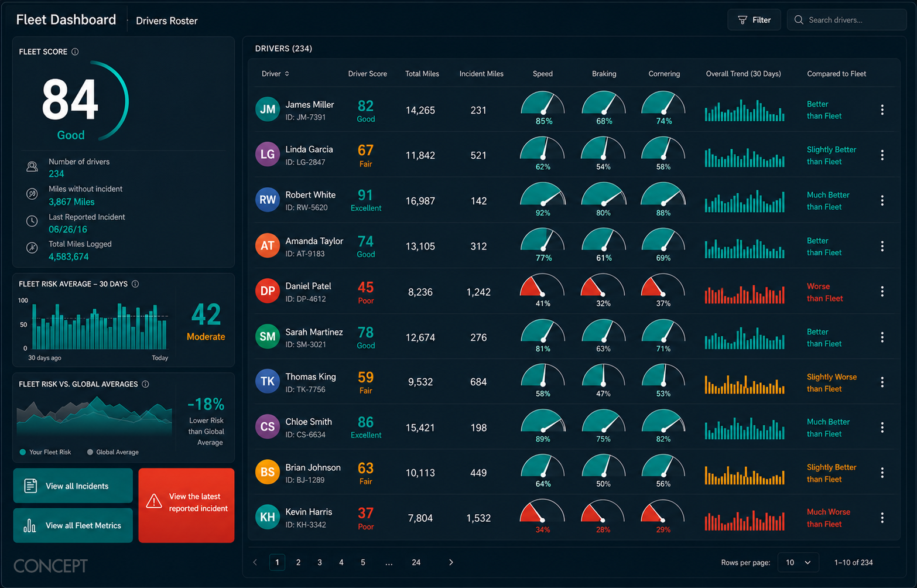917x588 pixels.
Task: Click the Number of drivers person icon
Action: (x=32, y=167)
